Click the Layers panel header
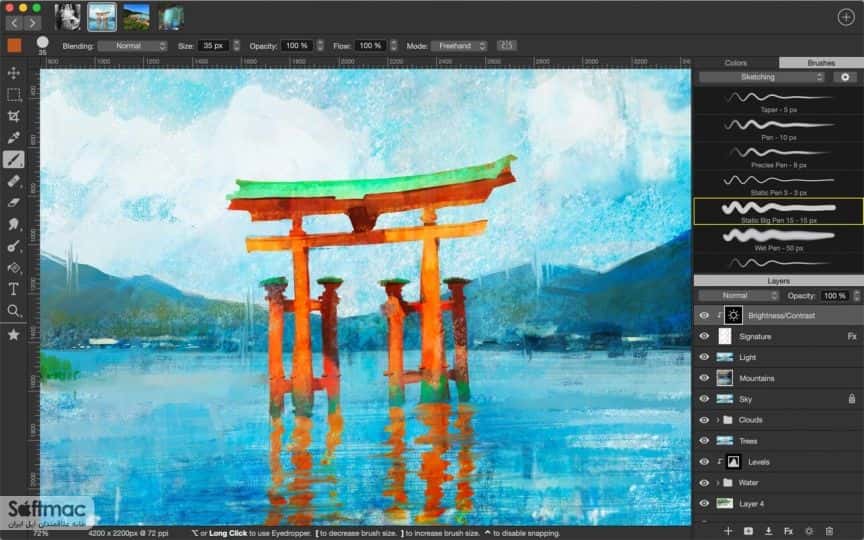 click(x=778, y=281)
